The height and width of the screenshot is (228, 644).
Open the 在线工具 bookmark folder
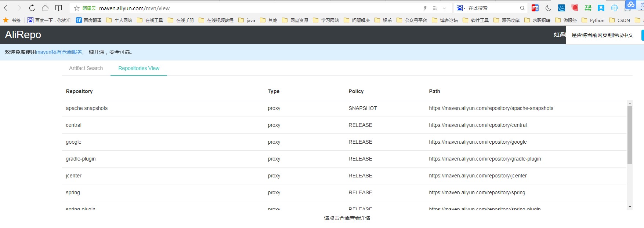(x=150, y=20)
